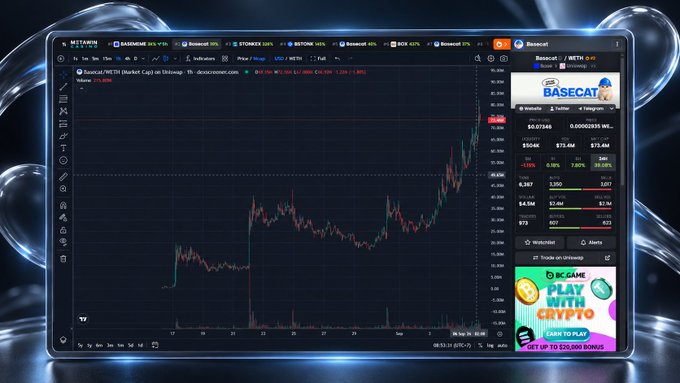Select the 1m timeframe

(x=85, y=59)
